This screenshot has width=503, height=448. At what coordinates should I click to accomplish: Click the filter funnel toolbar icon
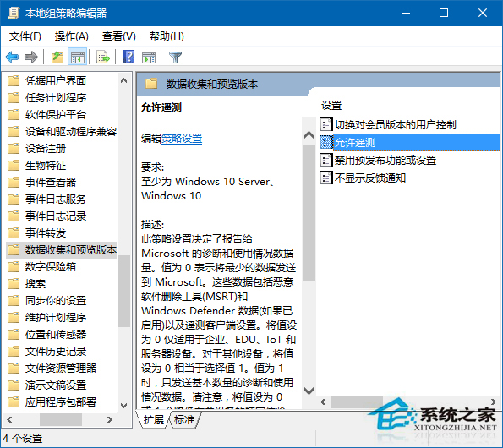pyautogui.click(x=175, y=57)
